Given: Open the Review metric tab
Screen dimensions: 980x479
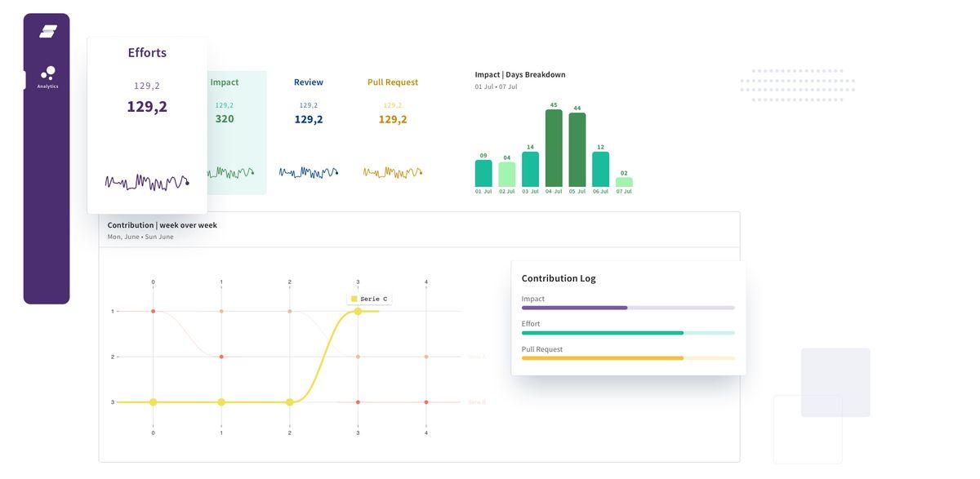Looking at the screenshot, I should coord(309,82).
